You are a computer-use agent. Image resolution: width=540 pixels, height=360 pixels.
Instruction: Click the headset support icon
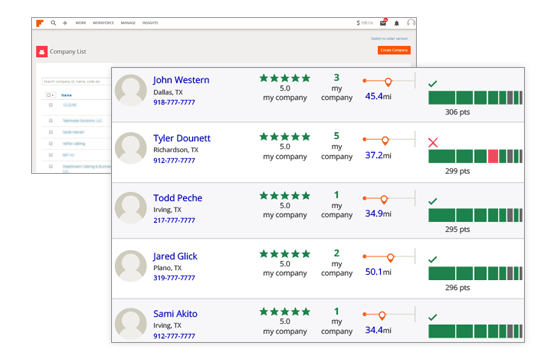411,23
